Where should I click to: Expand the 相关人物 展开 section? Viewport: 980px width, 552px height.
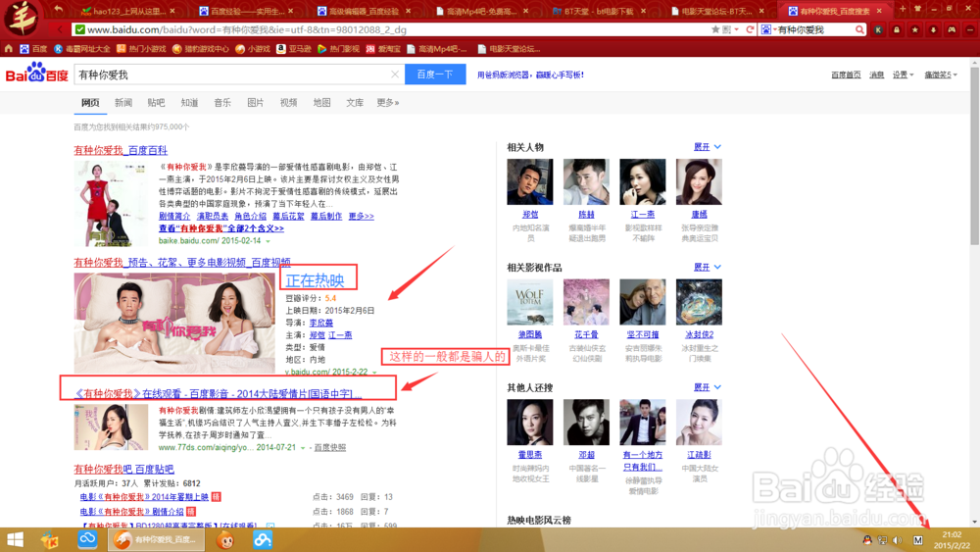click(707, 147)
